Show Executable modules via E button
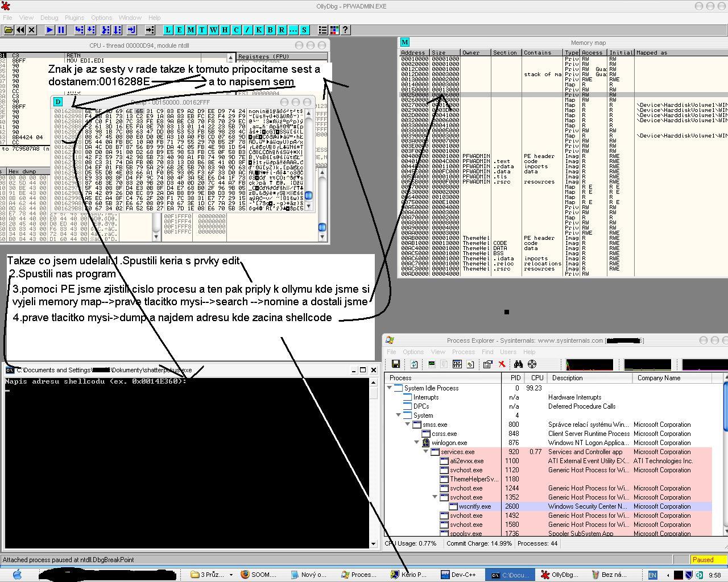 (180, 30)
